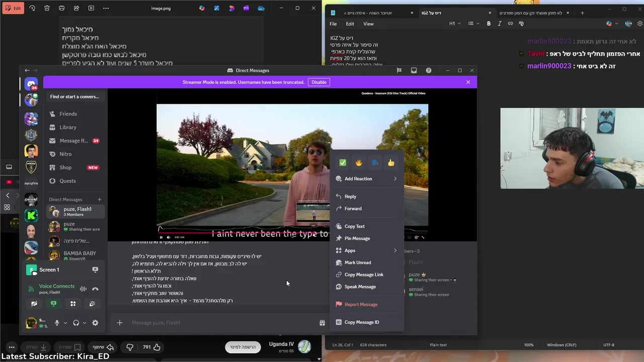The width and height of the screenshot is (644, 362).
Task: Toggle bold formatting in Notepad
Action: click(489, 24)
